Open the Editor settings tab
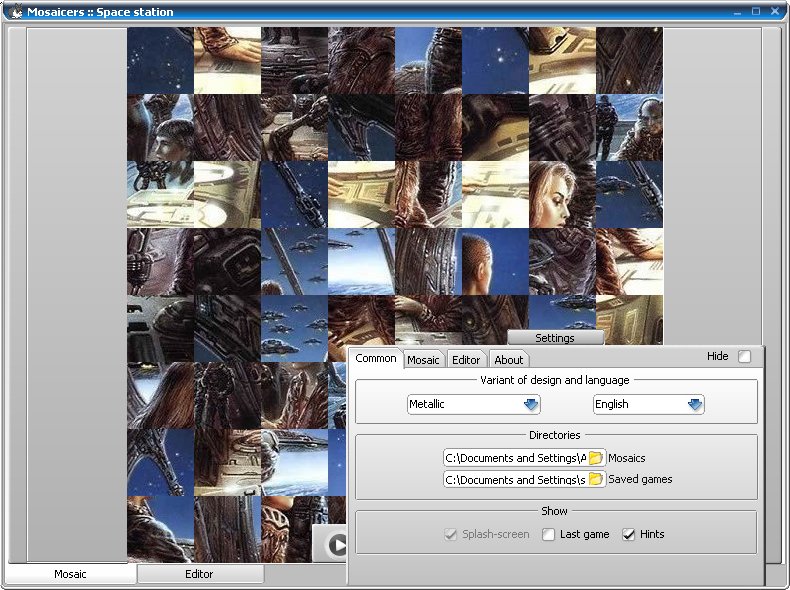The height and width of the screenshot is (590, 790). click(466, 360)
